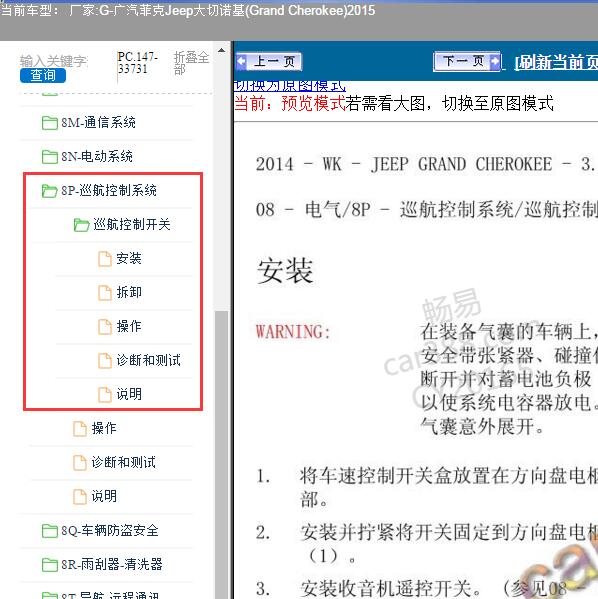
Task: Click the 操作 document icon under 巡航控制开关
Action: point(105,327)
